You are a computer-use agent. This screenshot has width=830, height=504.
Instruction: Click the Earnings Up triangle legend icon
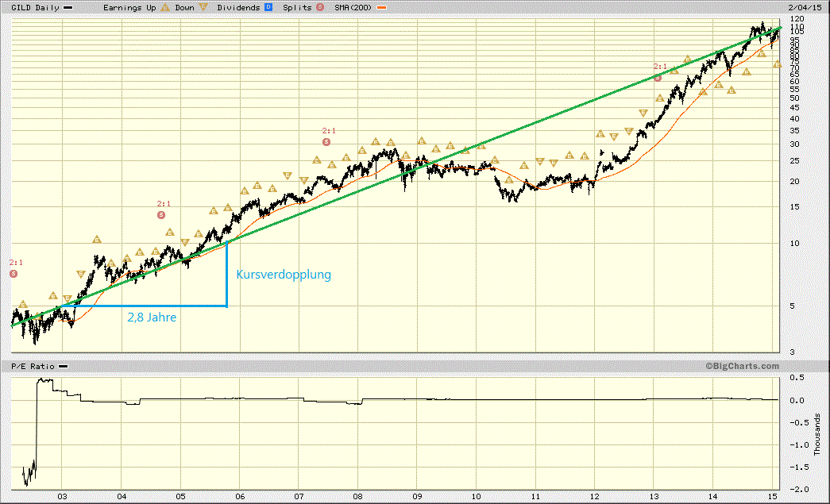[x=165, y=7]
